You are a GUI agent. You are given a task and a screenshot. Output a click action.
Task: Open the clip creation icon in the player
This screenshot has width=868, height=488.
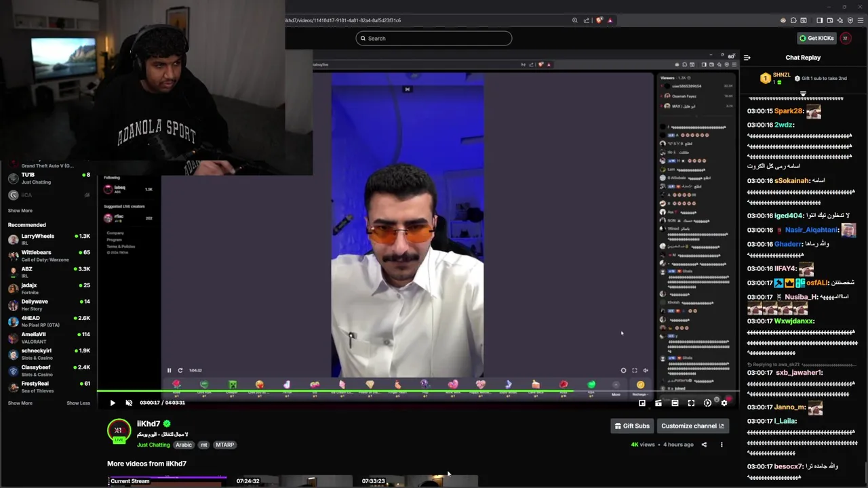pos(658,403)
